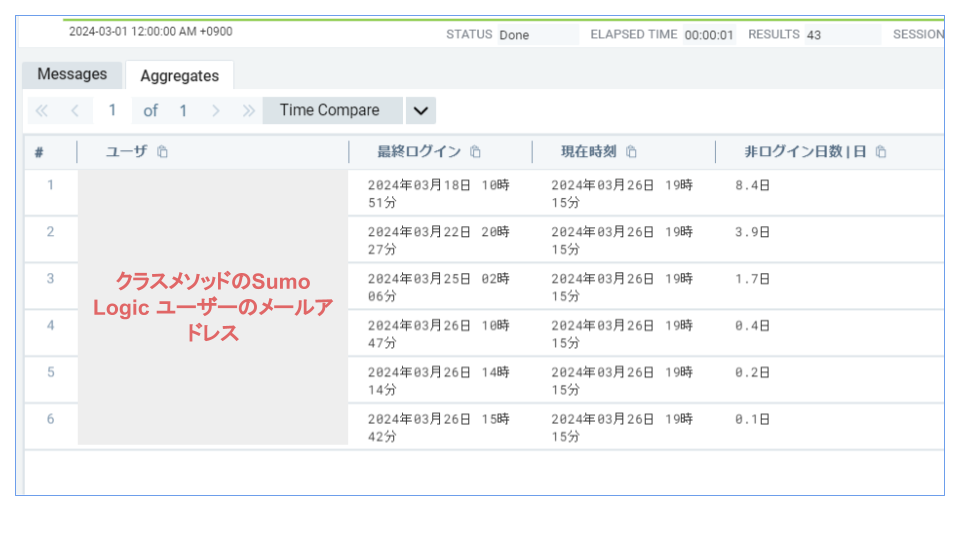Click the 2024-03-01 12:00:00 AM timestamp
This screenshot has width=960, height=540.
click(151, 31)
